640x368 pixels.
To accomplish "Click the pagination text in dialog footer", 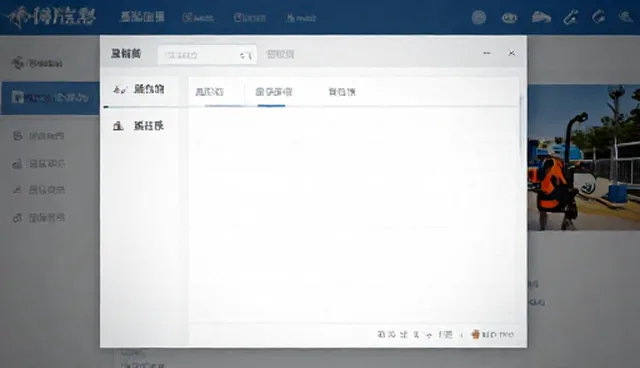I will click(415, 335).
